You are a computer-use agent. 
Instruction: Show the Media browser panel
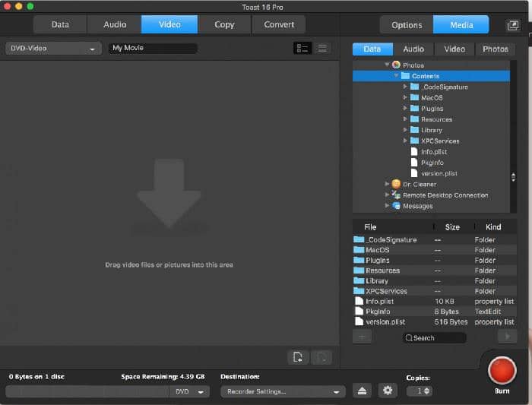coord(461,25)
